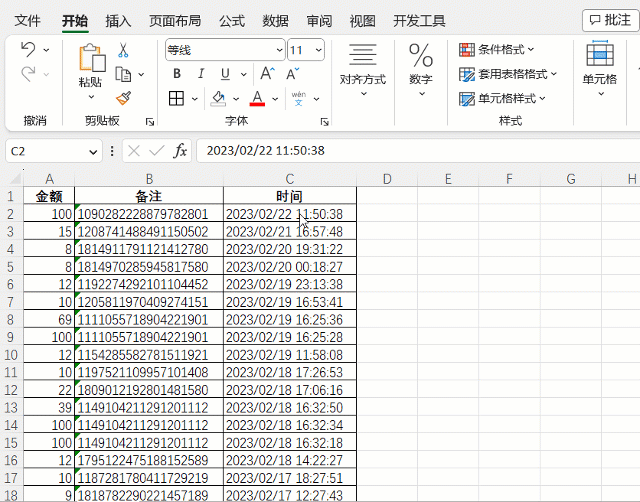Viewport: 640px width, 502px height.
Task: Open the 单元格 cells menu
Action: pos(600,69)
